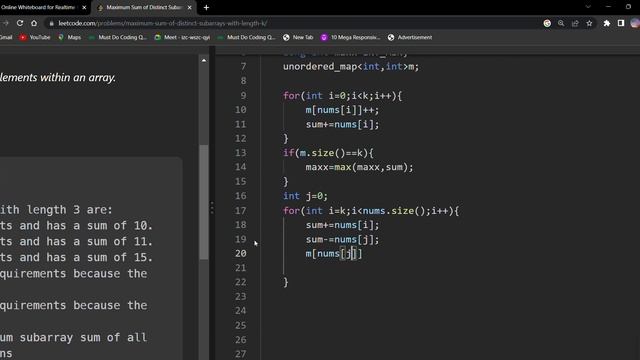Open the YouTube bookmark

[x=35, y=37]
